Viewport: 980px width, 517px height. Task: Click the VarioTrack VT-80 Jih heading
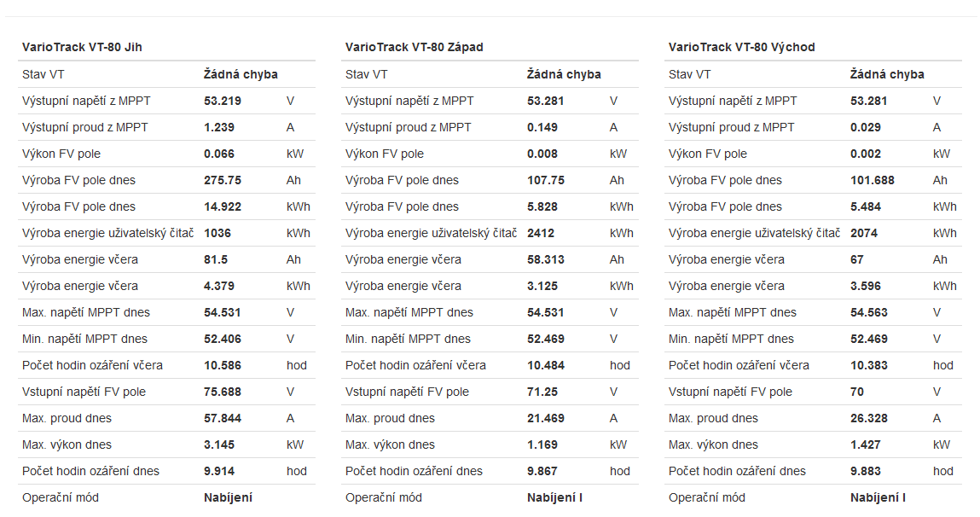[x=82, y=47]
